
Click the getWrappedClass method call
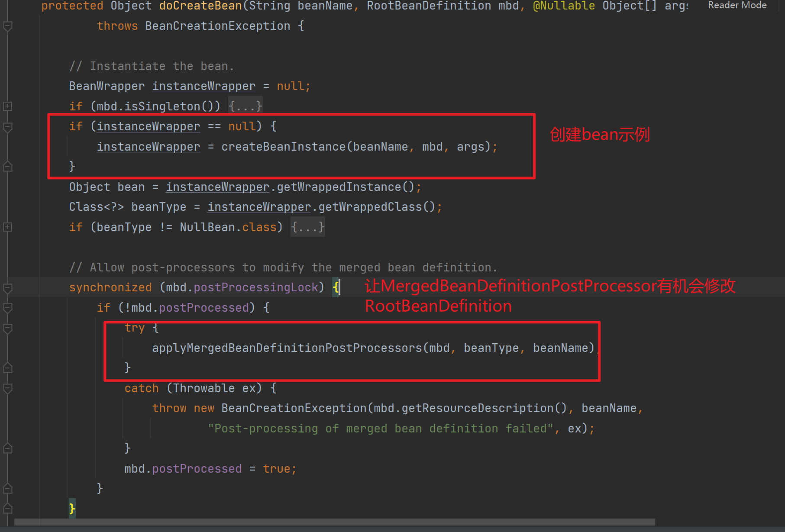[x=370, y=207]
